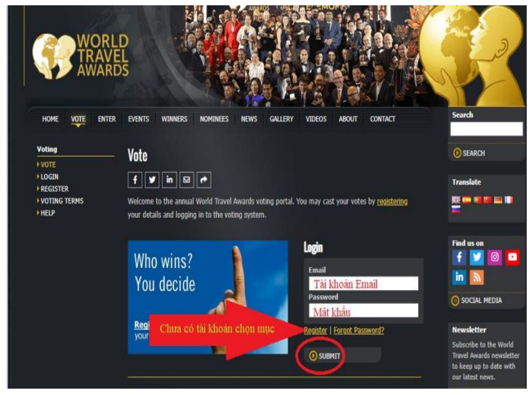This screenshot has height=395, width=532.
Task: Click the SEARCH button in sidebar
Action: pos(470,153)
